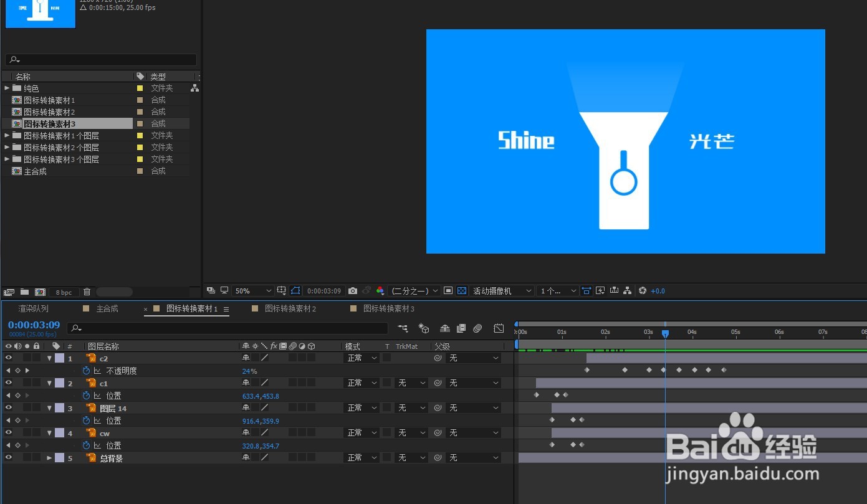
Task: Open the 图标转换素材1 panel menu icon
Action: (x=226, y=309)
